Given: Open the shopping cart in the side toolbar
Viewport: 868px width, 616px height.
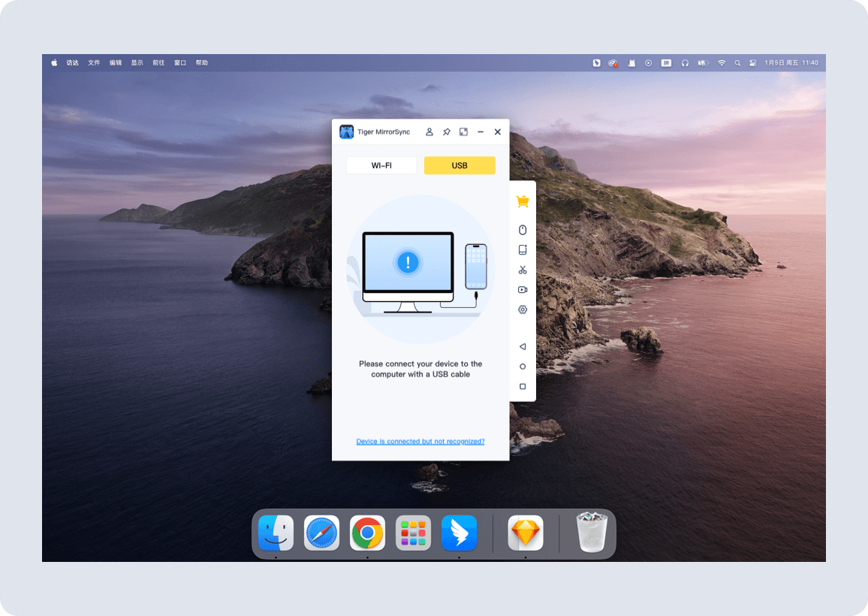Looking at the screenshot, I should pyautogui.click(x=523, y=201).
